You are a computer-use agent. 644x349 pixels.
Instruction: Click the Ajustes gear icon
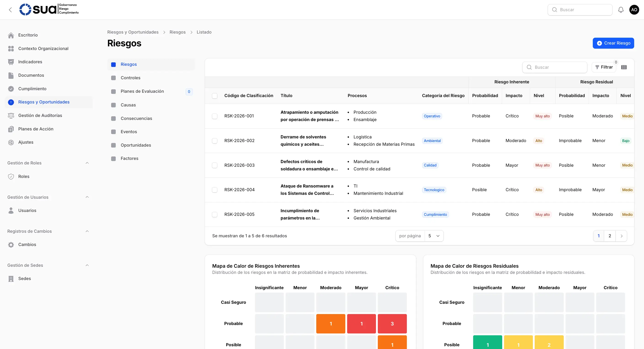[x=11, y=142]
